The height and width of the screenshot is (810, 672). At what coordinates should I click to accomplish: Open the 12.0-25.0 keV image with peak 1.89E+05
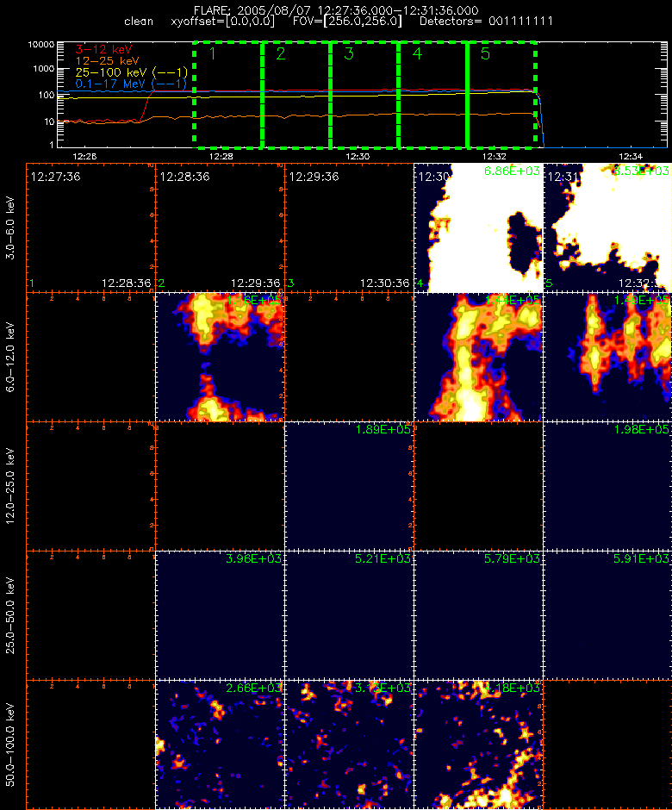[x=349, y=486]
